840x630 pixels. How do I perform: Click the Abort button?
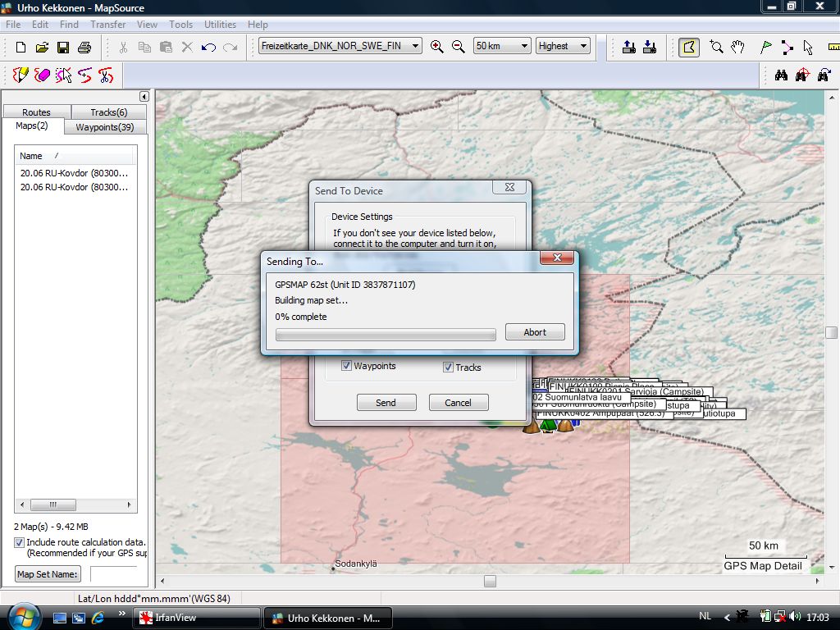(534, 332)
